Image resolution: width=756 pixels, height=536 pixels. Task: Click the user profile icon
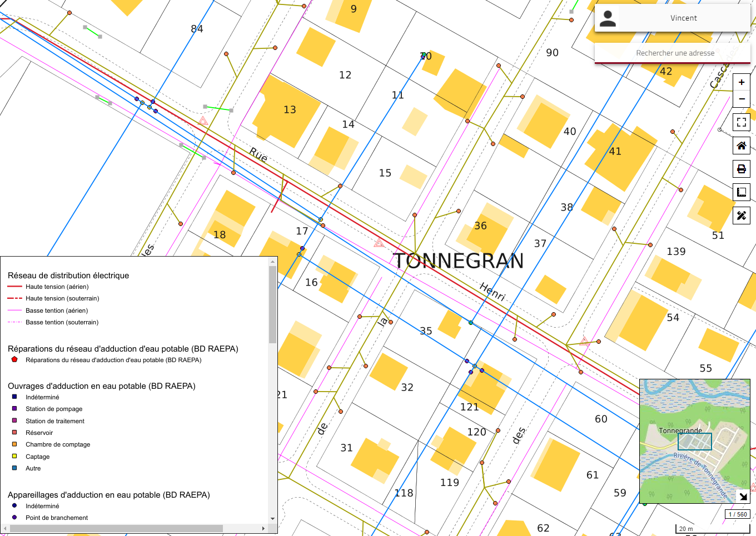pyautogui.click(x=608, y=18)
